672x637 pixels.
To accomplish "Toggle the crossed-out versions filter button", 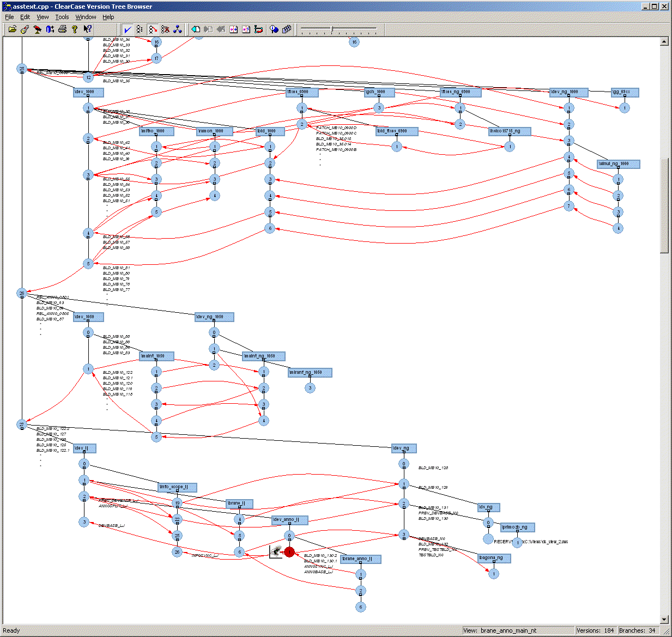I will [165, 29].
